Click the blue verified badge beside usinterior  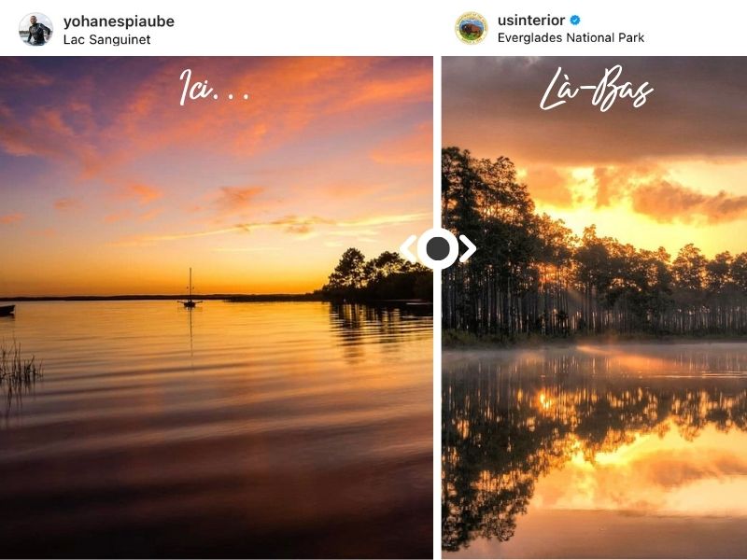click(576, 21)
